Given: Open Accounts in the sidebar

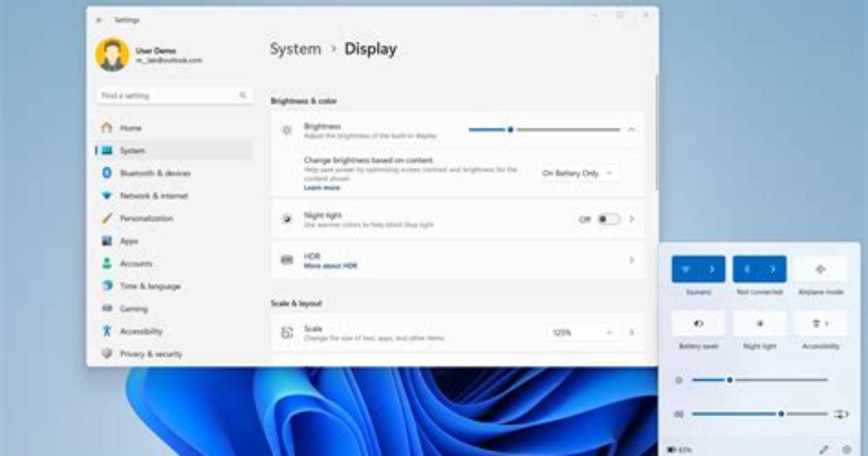Looking at the screenshot, I should tap(174, 263).
